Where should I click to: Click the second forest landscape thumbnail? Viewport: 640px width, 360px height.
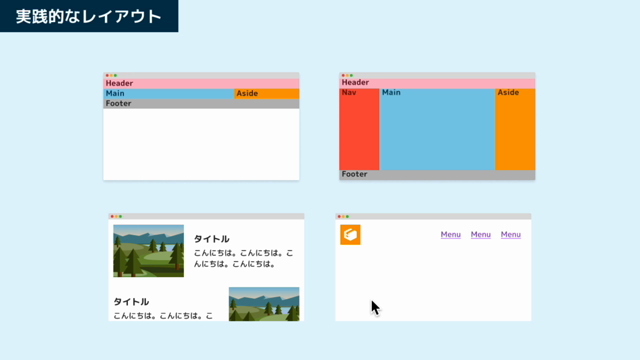click(x=264, y=304)
